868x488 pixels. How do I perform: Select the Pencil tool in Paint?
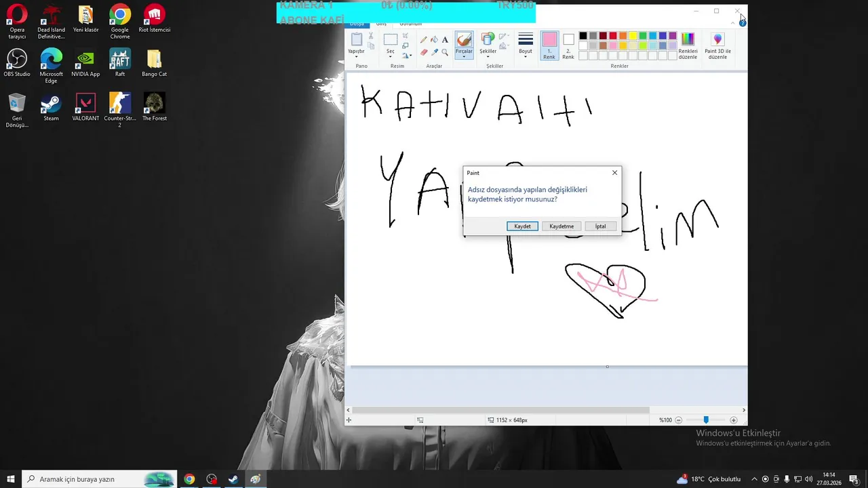pos(424,40)
